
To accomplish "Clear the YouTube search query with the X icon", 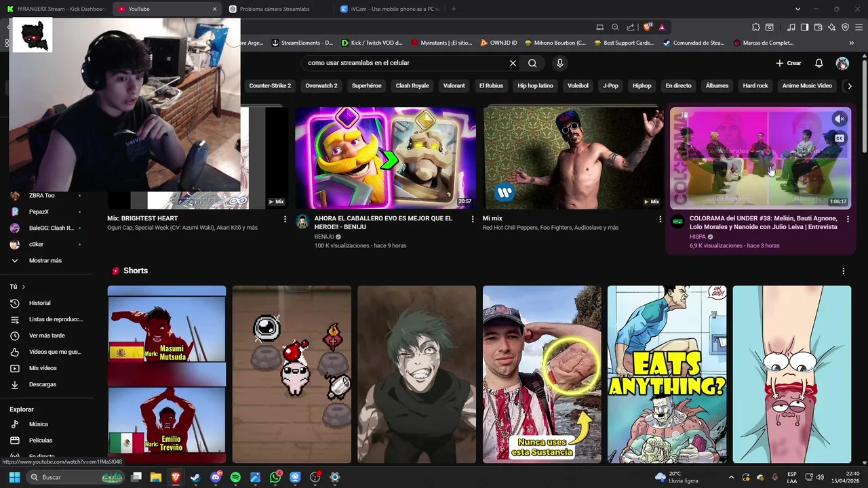I will (x=513, y=63).
